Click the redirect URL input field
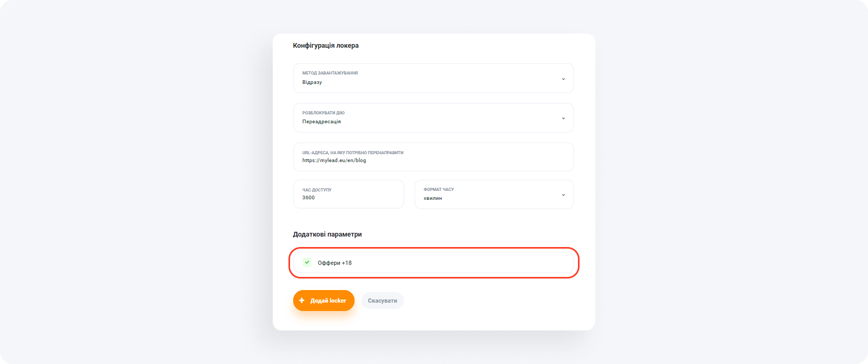 coord(433,157)
